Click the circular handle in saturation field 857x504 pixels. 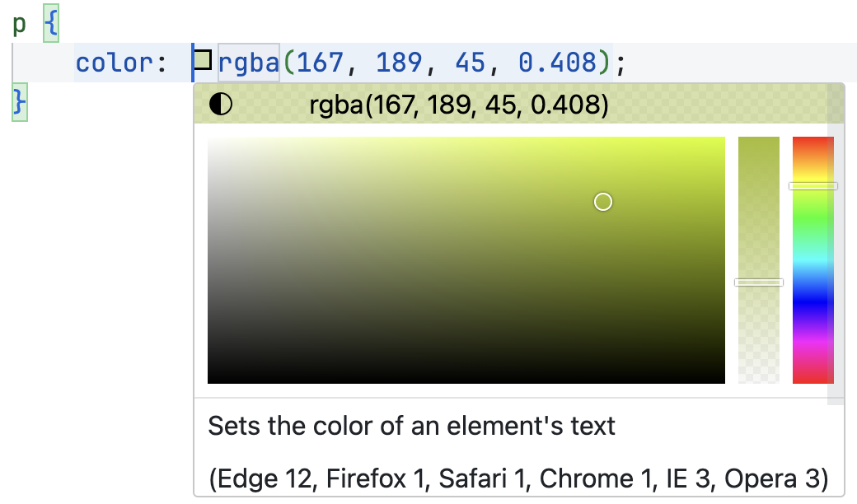click(x=603, y=202)
